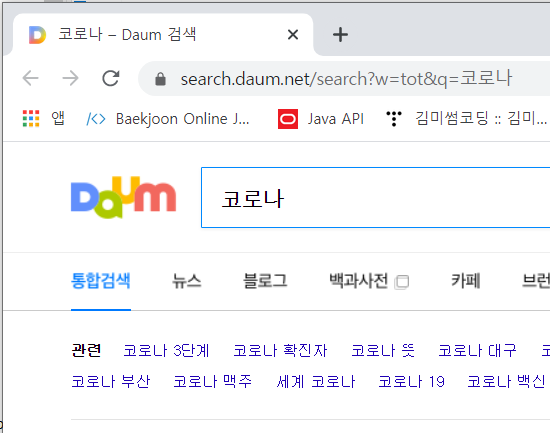
Task: Open related search 세계 코로나
Action: pyautogui.click(x=316, y=381)
